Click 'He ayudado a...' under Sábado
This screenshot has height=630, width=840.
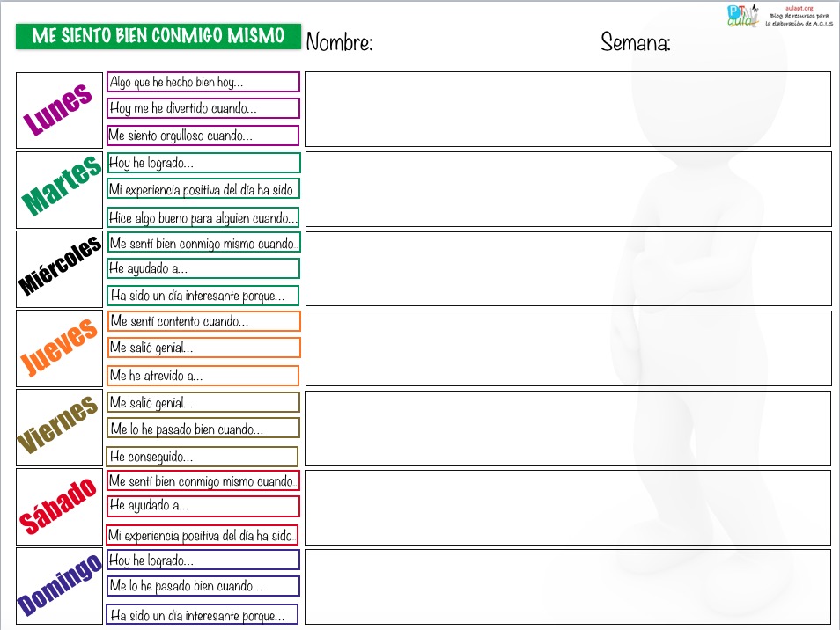point(203,506)
